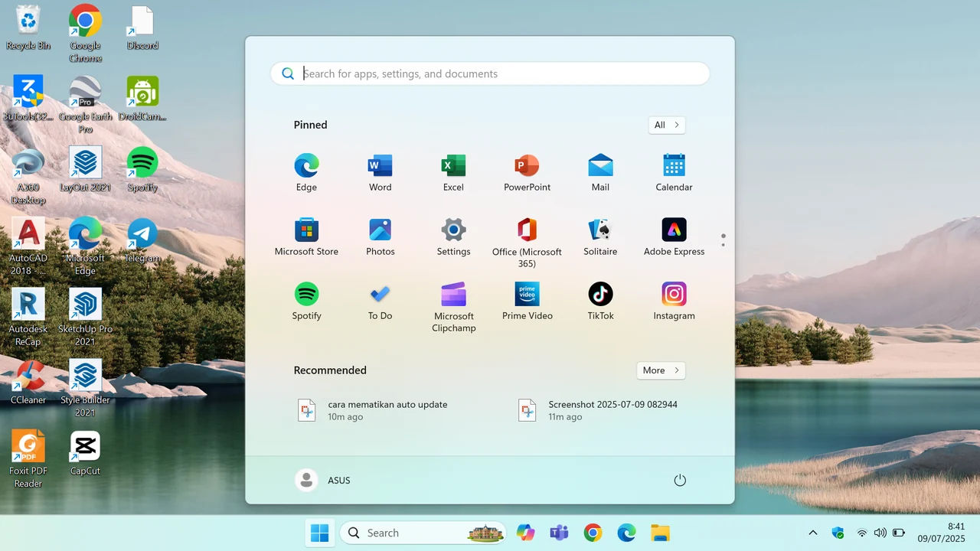This screenshot has width=980, height=551.
Task: Launch Word from pinned apps
Action: 380,173
